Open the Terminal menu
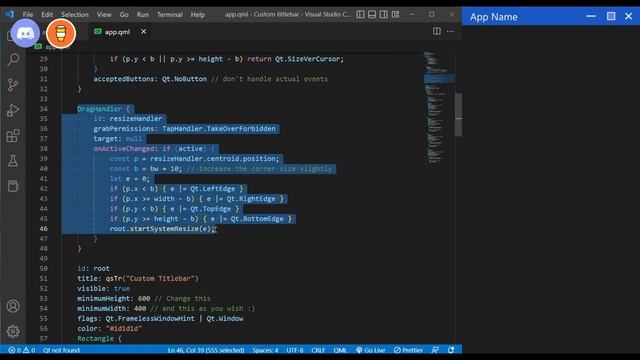This screenshot has height=360, width=640. (170, 14)
